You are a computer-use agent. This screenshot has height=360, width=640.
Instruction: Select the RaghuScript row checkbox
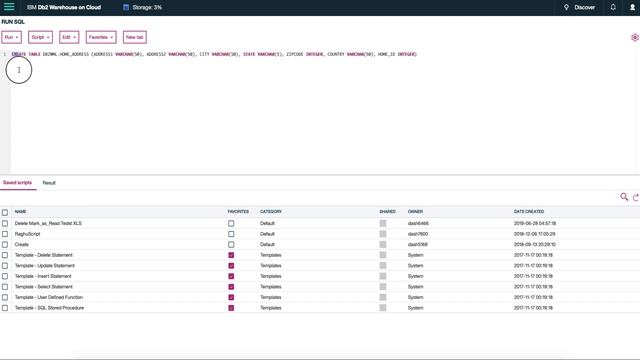5,234
